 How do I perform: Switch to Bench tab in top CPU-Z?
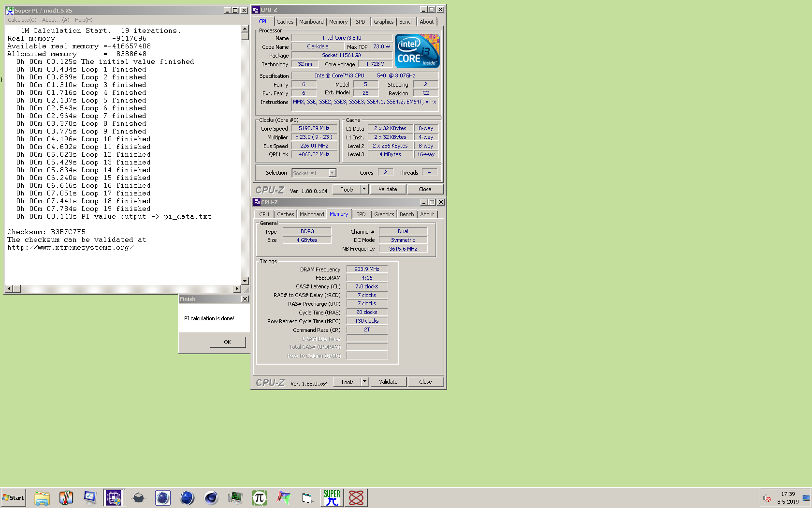406,22
